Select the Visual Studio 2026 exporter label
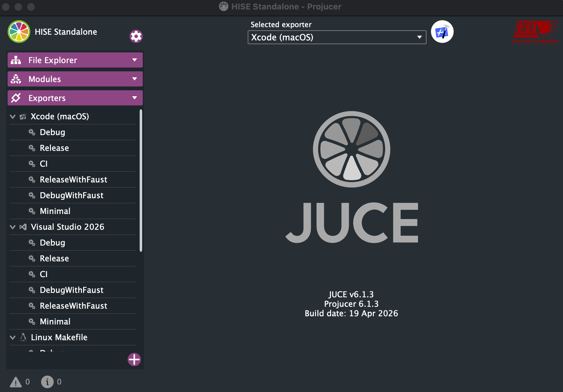This screenshot has width=563, height=392. (x=68, y=227)
